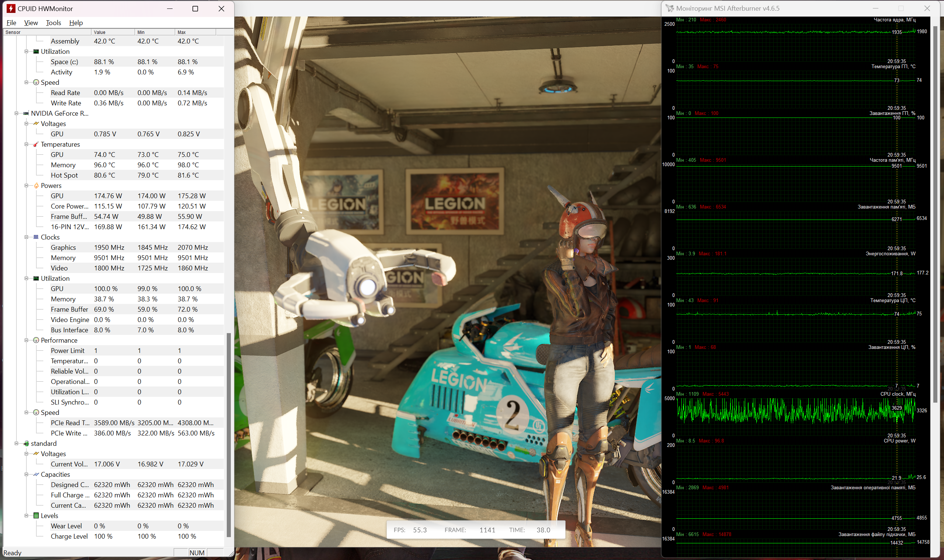The height and width of the screenshot is (560, 944).
Task: Click the green Levels icon
Action: point(36,515)
